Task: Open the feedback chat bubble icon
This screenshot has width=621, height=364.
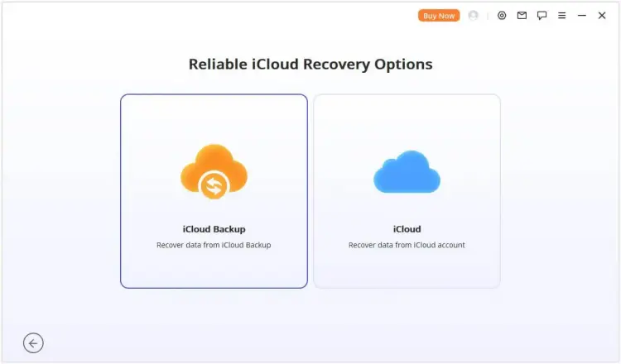Action: pos(542,16)
